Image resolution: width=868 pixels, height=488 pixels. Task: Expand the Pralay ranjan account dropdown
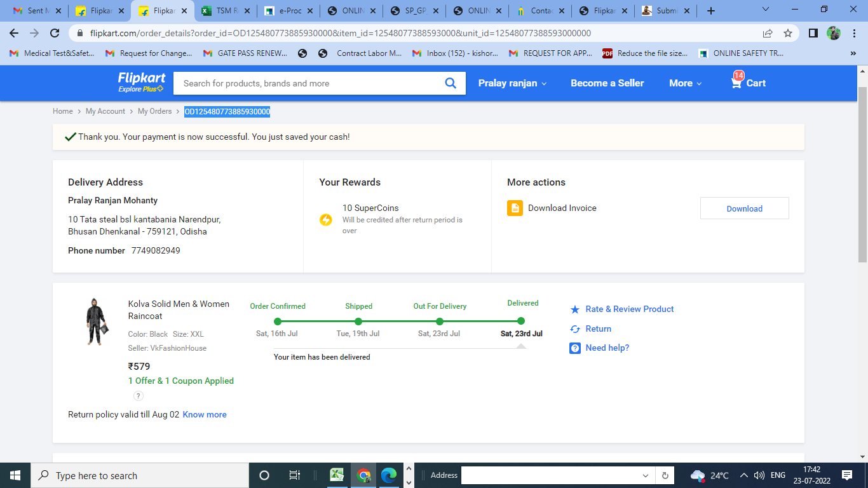pos(512,83)
